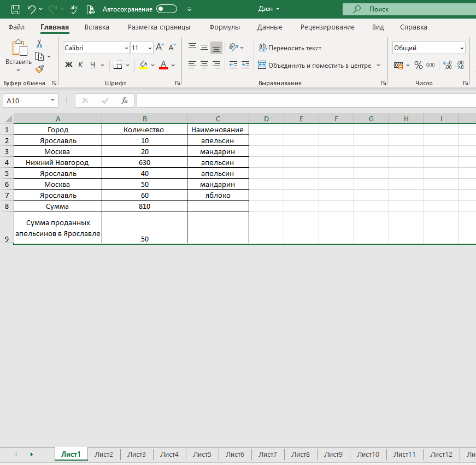Viewport: 476px width, 465px height.
Task: Undo the last action
Action: click(32, 9)
